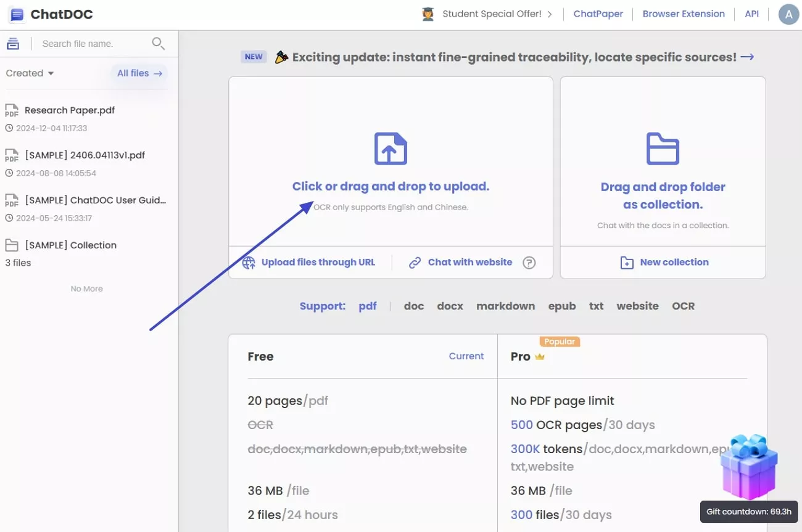Image resolution: width=802 pixels, height=532 pixels.
Task: Click the upload arrow icon in the drop area
Action: point(390,148)
